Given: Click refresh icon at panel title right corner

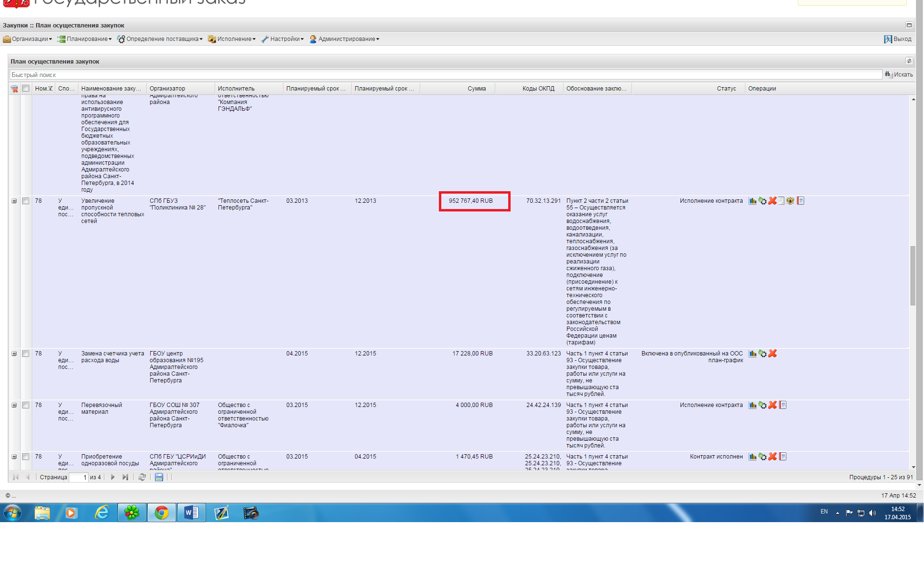Looking at the screenshot, I should [909, 61].
